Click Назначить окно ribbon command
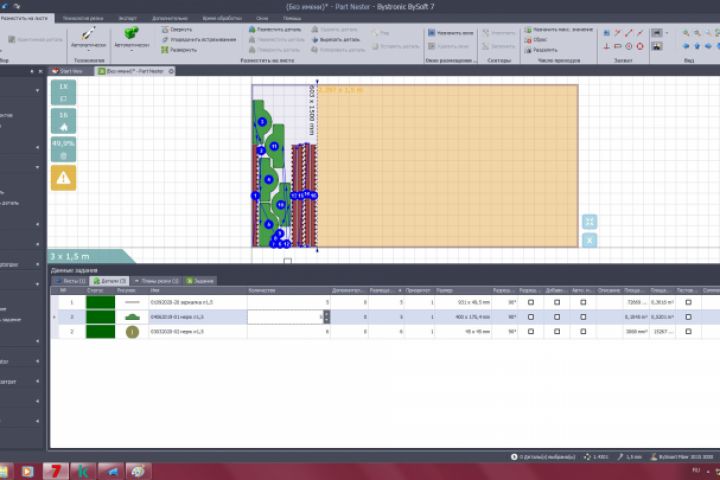The width and height of the screenshot is (720, 480). [x=450, y=33]
